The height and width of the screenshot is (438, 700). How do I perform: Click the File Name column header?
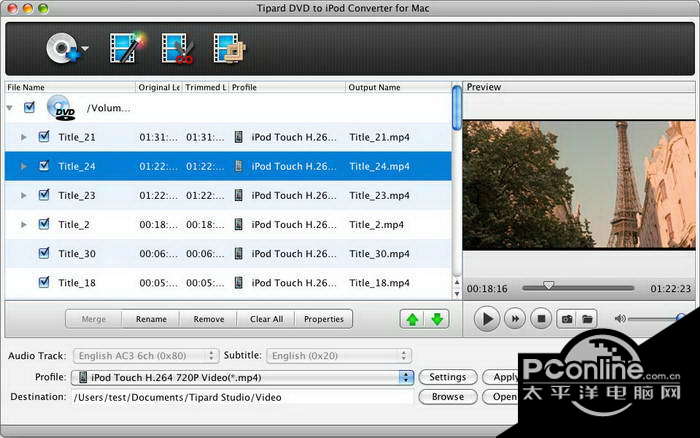point(70,87)
